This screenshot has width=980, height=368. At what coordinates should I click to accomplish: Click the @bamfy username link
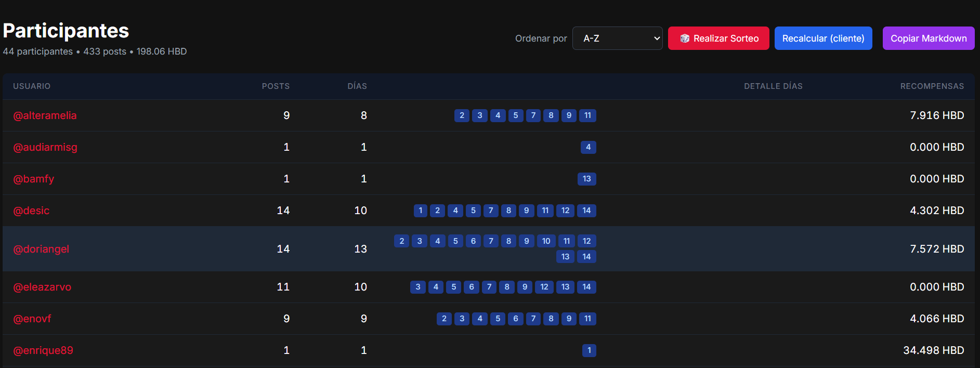[34, 179]
